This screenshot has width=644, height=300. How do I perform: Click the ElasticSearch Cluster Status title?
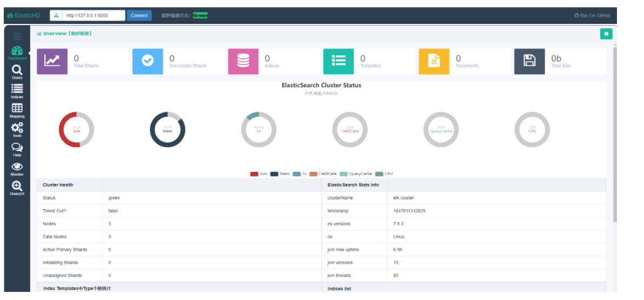321,86
